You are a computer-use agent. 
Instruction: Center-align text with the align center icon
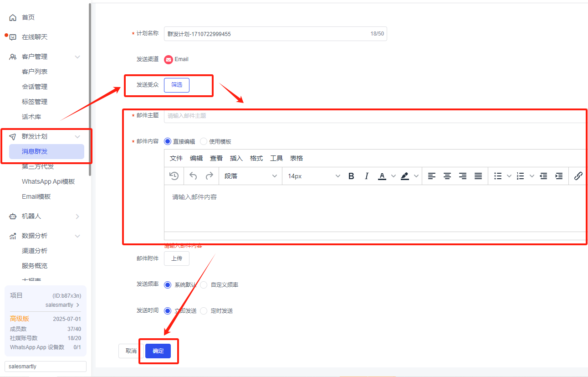[447, 176]
